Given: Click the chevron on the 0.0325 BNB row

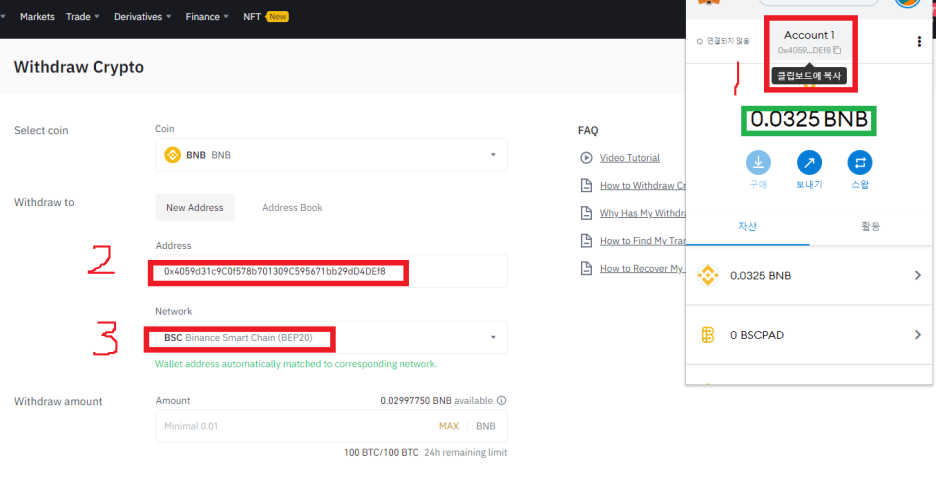Looking at the screenshot, I should [x=918, y=276].
